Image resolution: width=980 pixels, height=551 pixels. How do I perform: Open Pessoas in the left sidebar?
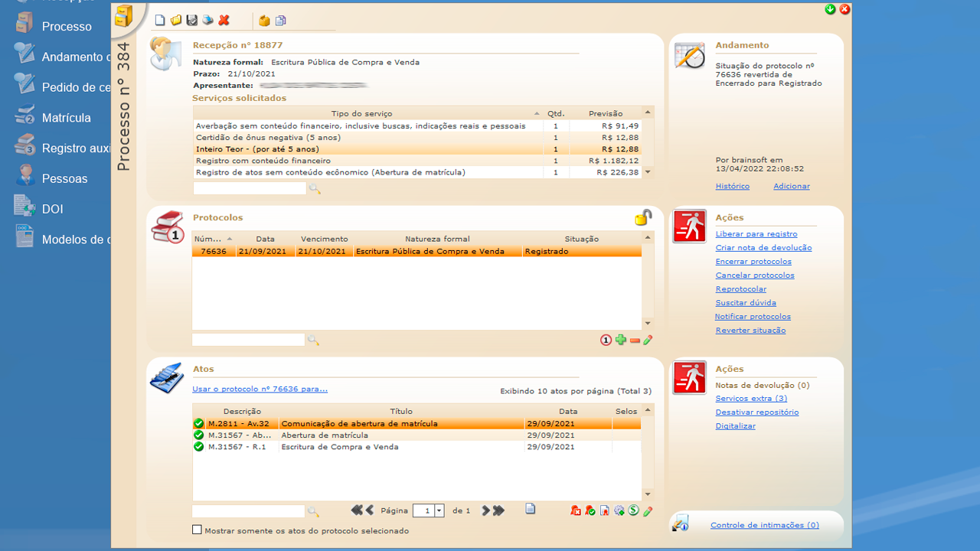tap(65, 179)
